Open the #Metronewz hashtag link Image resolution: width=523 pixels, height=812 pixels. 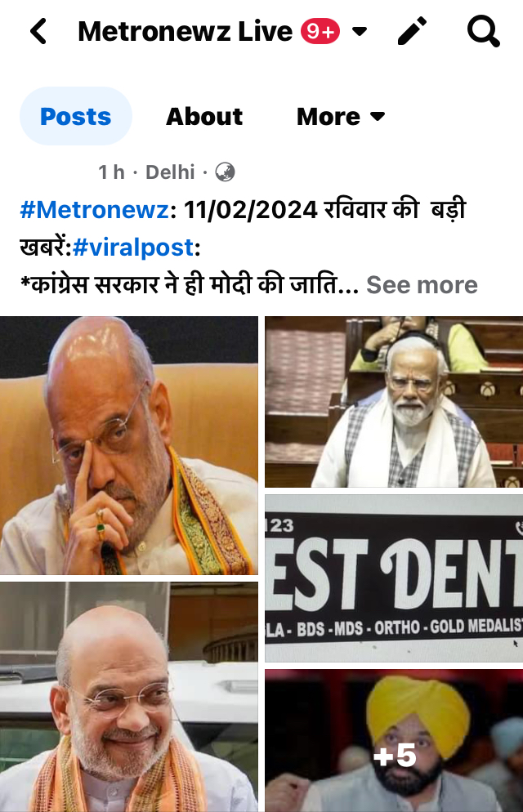(94, 210)
